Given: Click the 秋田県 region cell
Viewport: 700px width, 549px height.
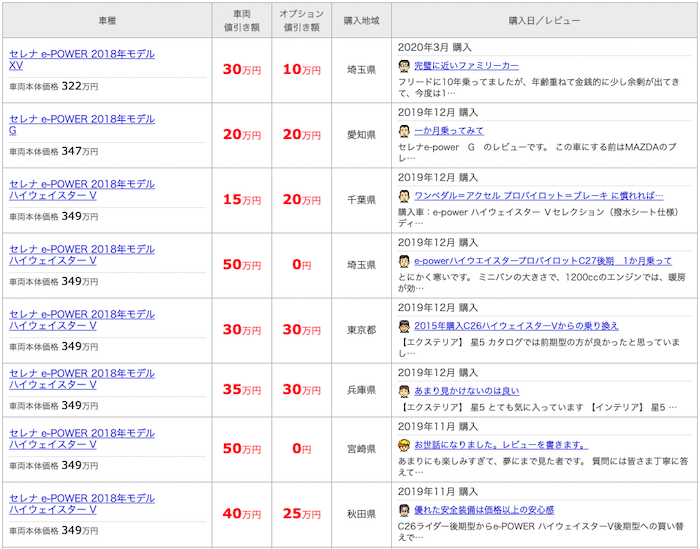Looking at the screenshot, I should [361, 514].
